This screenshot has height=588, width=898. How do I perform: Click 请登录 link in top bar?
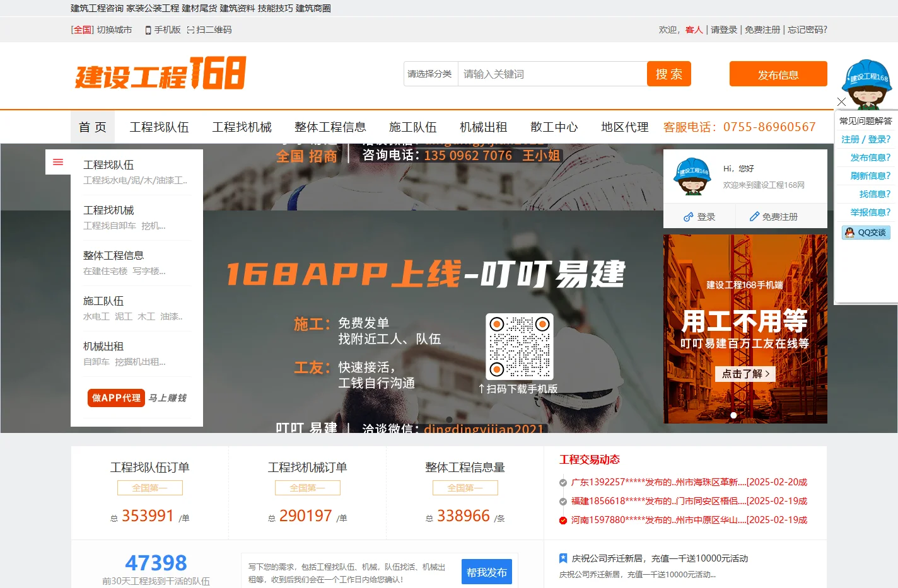[x=724, y=30]
